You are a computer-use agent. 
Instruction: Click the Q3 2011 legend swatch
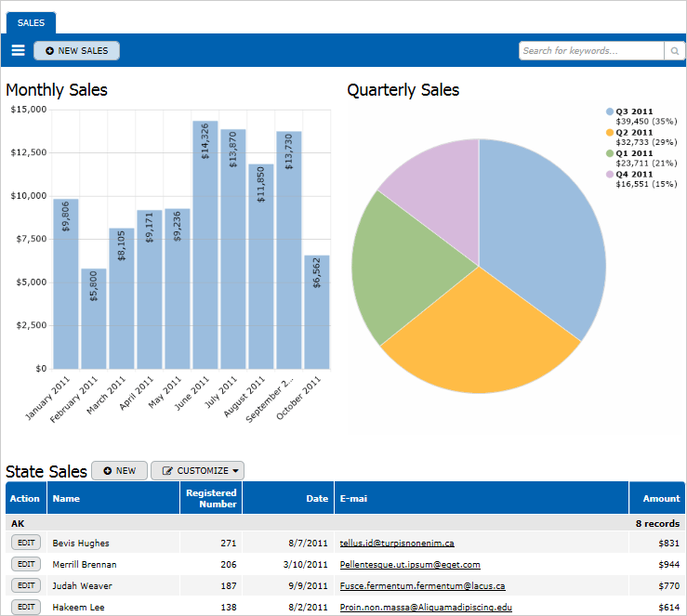tap(610, 111)
